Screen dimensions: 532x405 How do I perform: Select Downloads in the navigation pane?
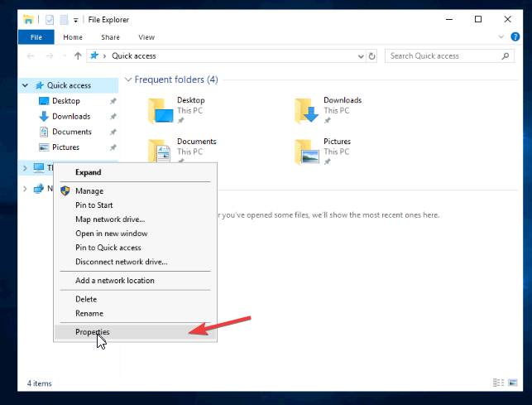(71, 117)
